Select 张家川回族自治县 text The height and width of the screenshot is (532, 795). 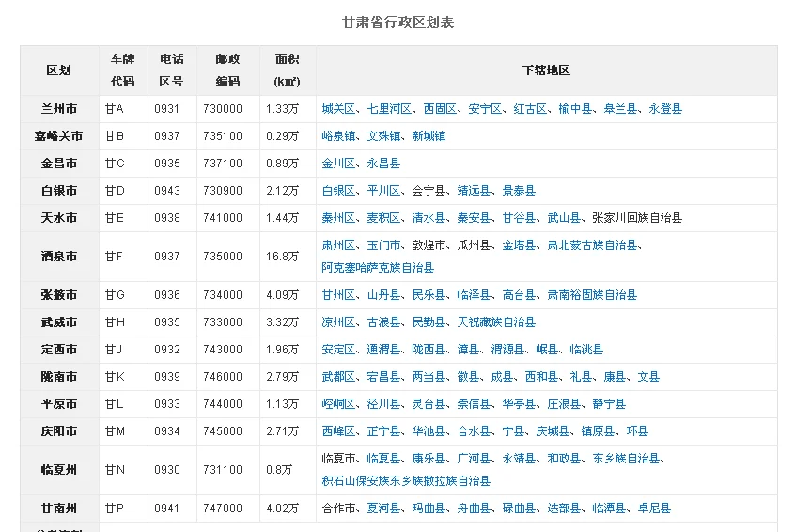point(637,219)
